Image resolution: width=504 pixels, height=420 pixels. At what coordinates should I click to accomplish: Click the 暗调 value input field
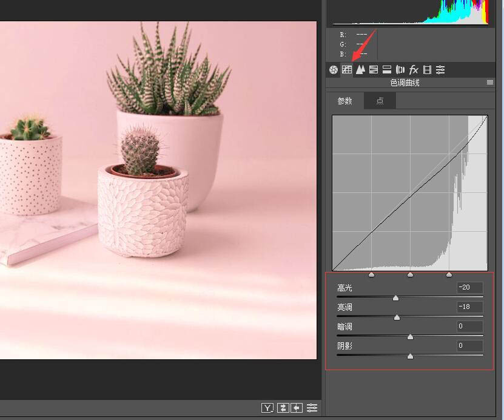coord(469,327)
